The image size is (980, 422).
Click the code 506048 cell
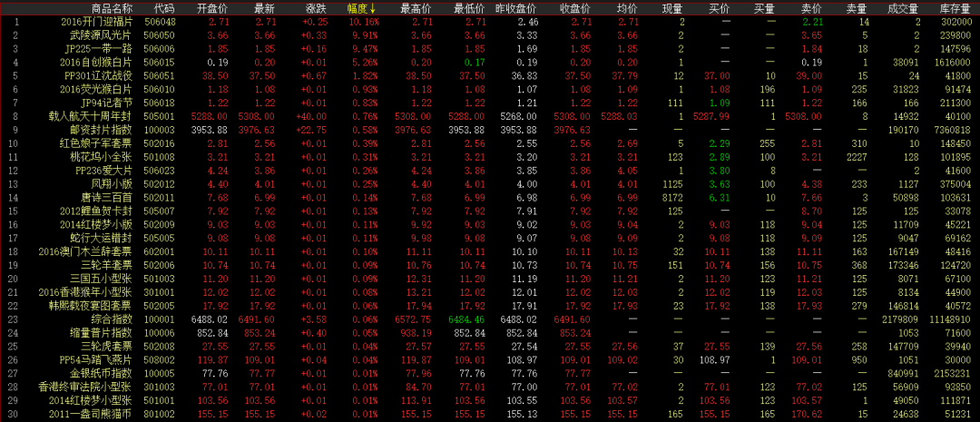click(160, 22)
